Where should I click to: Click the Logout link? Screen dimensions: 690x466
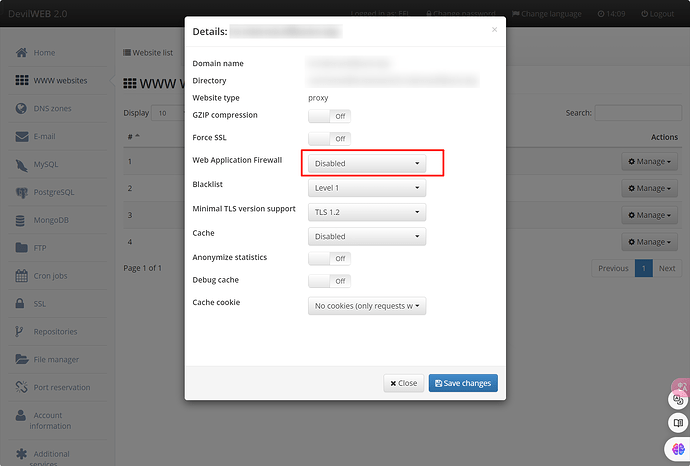pyautogui.click(x=657, y=14)
